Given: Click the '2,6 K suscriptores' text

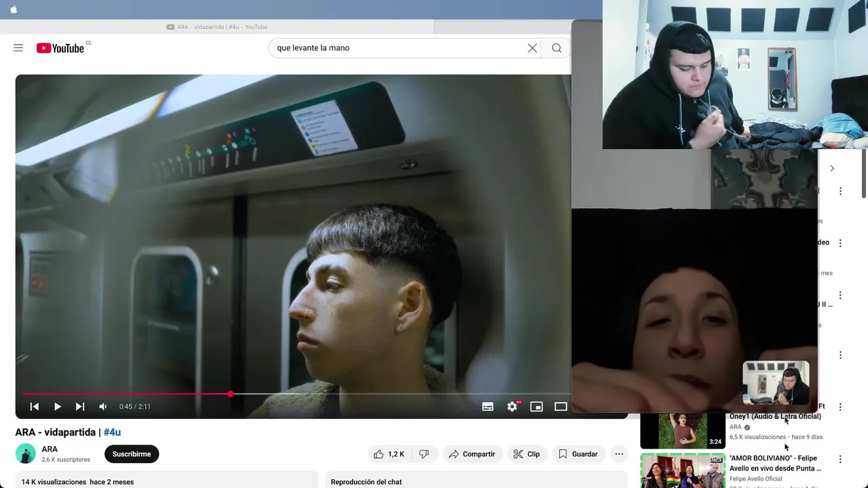Looking at the screenshot, I should [x=66, y=460].
